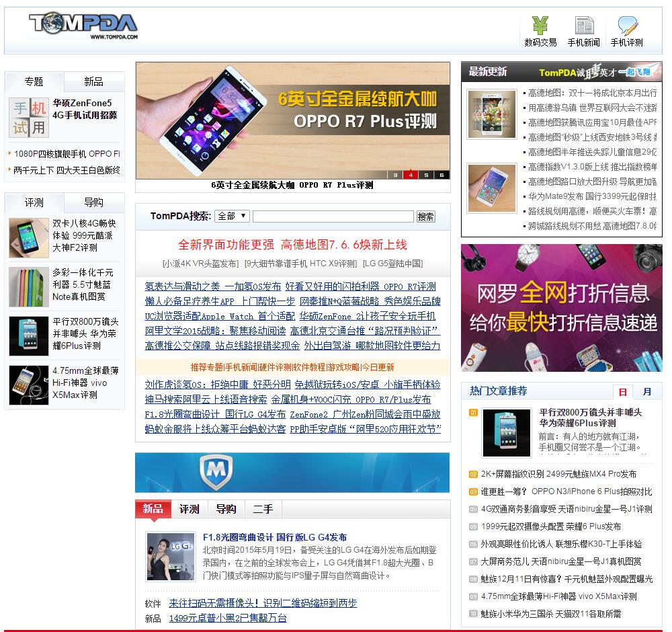Open UC浏览器适配Apple Watch link
Screen dimensions: 672x632
coord(220,317)
